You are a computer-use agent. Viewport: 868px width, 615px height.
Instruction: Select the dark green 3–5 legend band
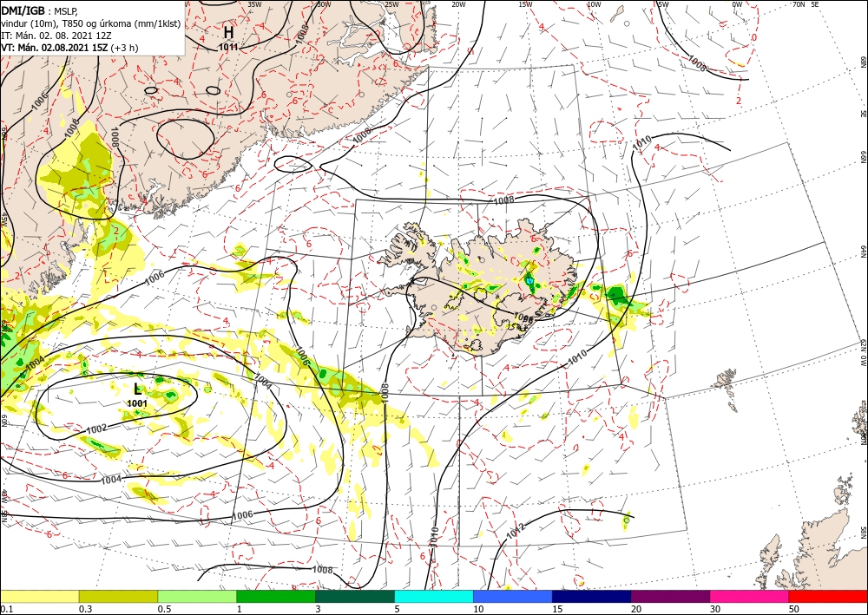(x=355, y=596)
